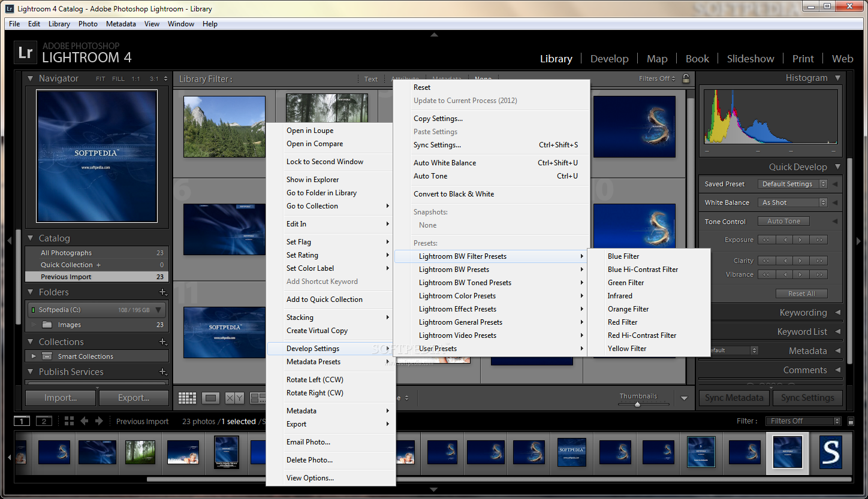Screen dimensions: 868x499
Task: Add a new folder with plus icon
Action: click(x=162, y=292)
